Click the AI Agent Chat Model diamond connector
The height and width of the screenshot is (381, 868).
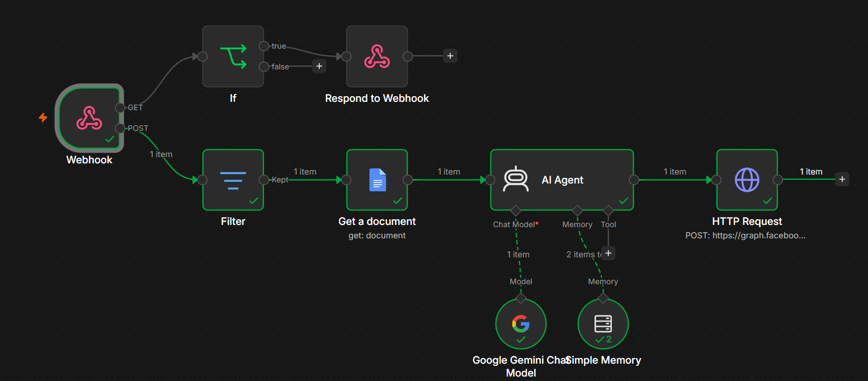pyautogui.click(x=516, y=210)
